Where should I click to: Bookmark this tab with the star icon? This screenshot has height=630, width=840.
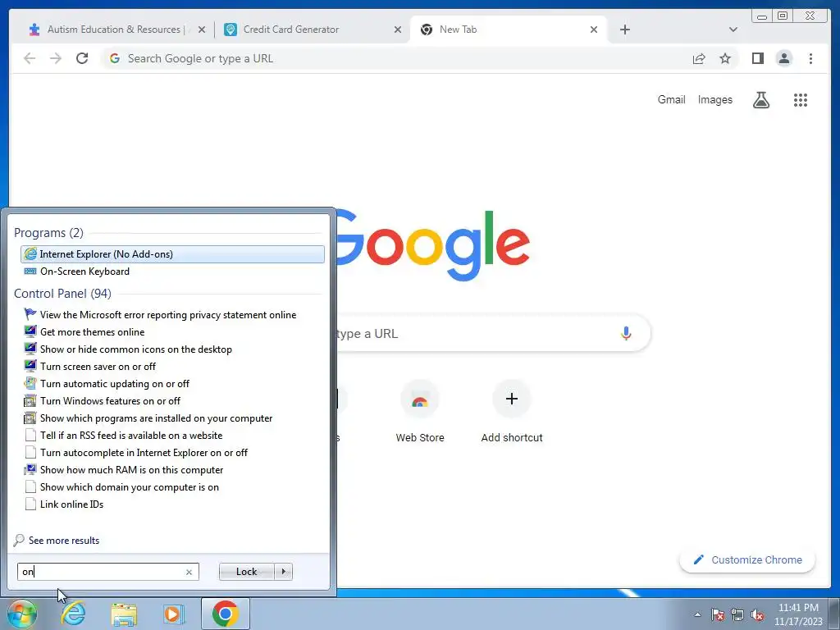(x=725, y=58)
